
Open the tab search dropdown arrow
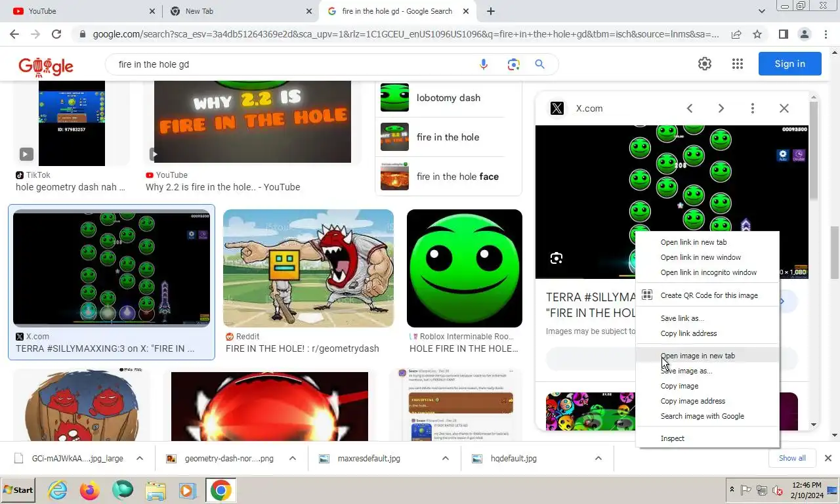(x=761, y=11)
